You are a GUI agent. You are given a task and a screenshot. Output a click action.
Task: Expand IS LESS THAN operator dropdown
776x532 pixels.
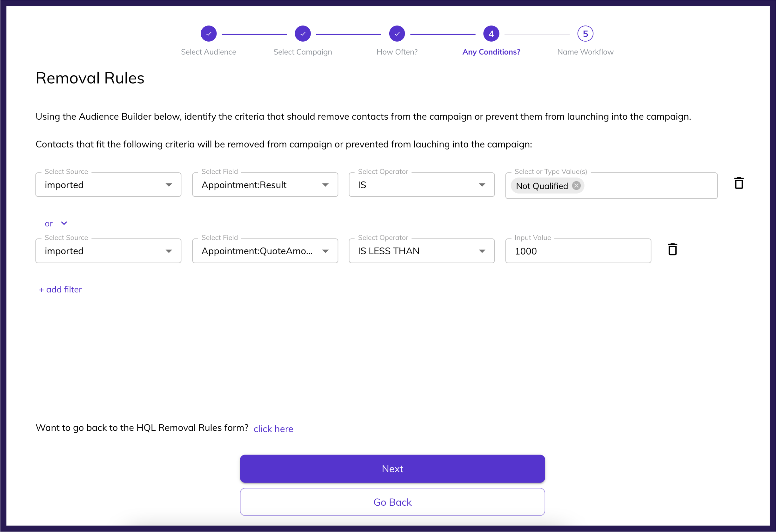click(x=421, y=251)
